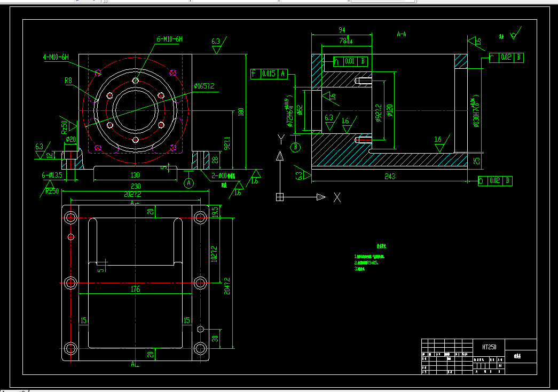Viewport: 558px width, 392px height.
Task: Select the 2-ø10 pin hole callout
Action: click(223, 176)
